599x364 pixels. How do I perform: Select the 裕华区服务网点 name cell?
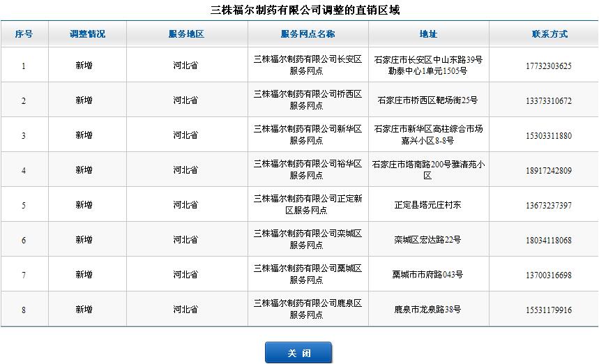pyautogui.click(x=308, y=169)
